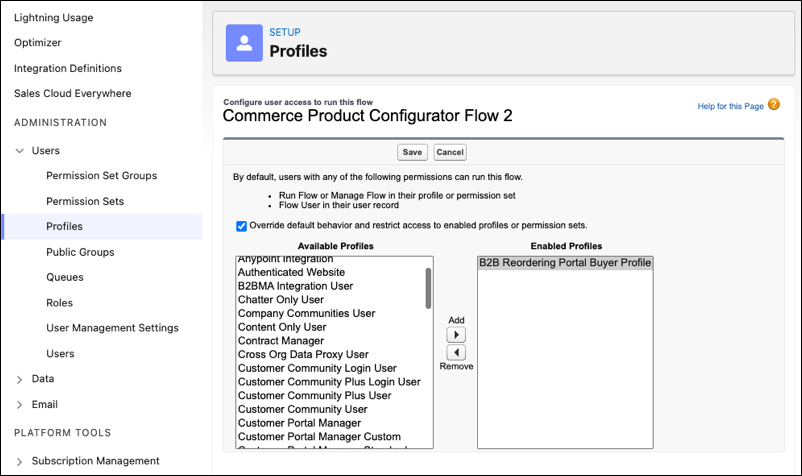Click the empty area of Enabled Profiles list

click(565, 359)
